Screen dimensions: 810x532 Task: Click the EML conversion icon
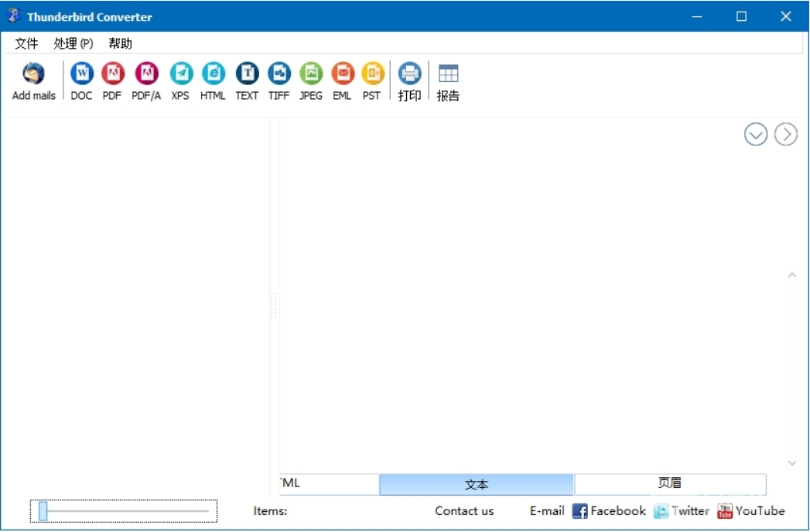pyautogui.click(x=343, y=74)
